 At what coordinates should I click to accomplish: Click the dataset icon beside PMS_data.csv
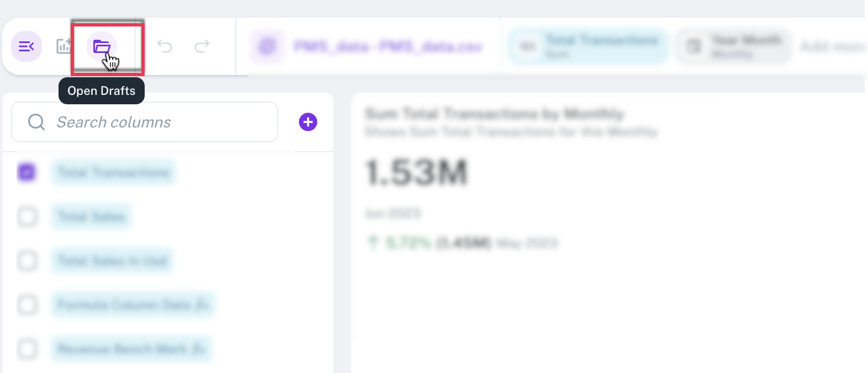tap(267, 46)
